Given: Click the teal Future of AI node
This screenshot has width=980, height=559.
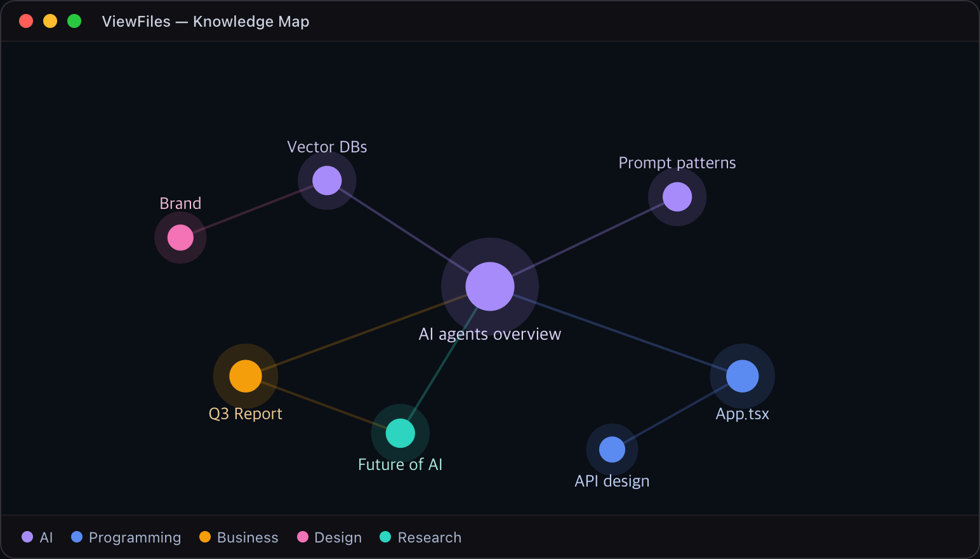Looking at the screenshot, I should point(401,433).
